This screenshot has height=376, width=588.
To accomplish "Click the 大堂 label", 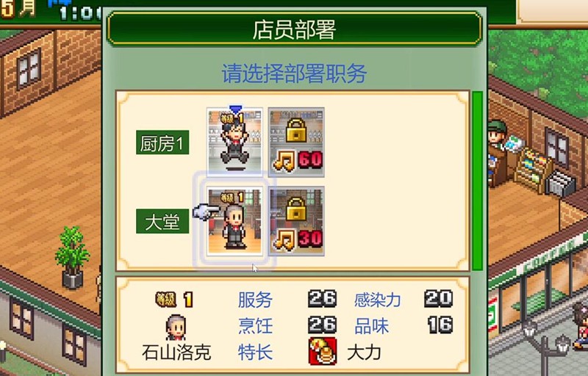I will coord(162,221).
